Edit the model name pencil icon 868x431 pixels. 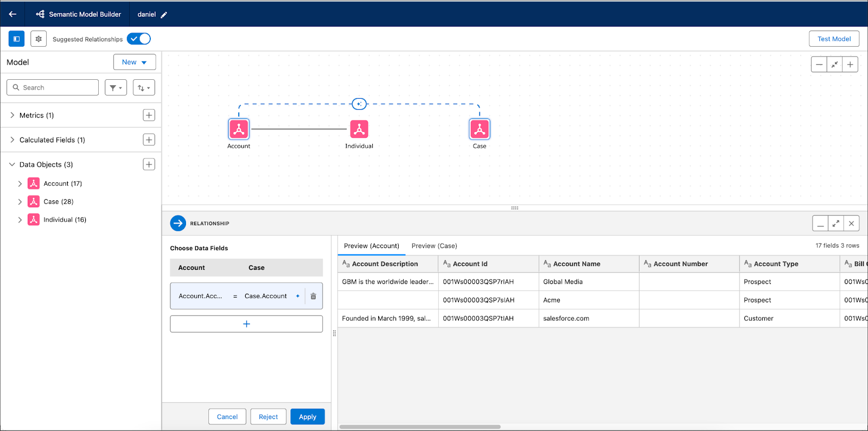pos(164,15)
